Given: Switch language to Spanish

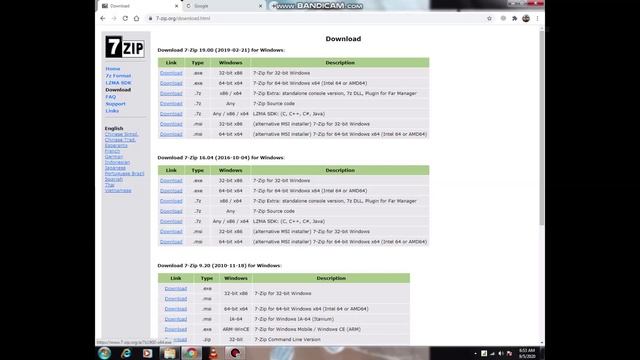Looking at the screenshot, I should coord(113,179).
